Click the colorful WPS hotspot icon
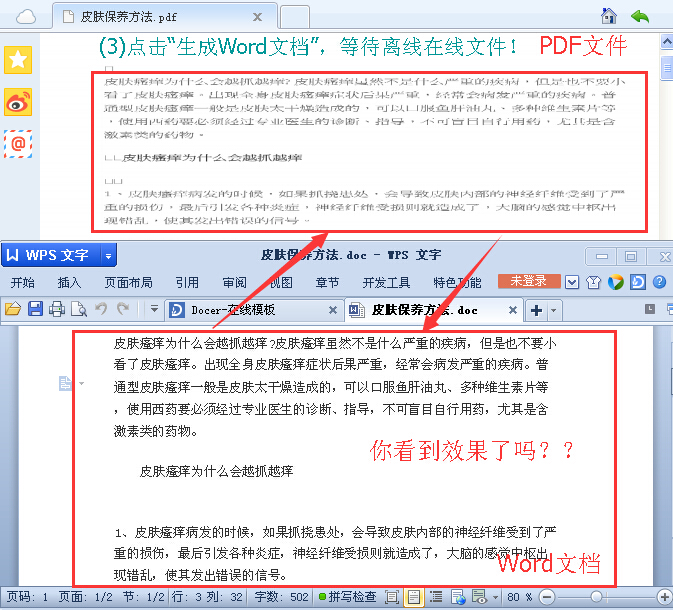The image size is (673, 610). coord(615,282)
